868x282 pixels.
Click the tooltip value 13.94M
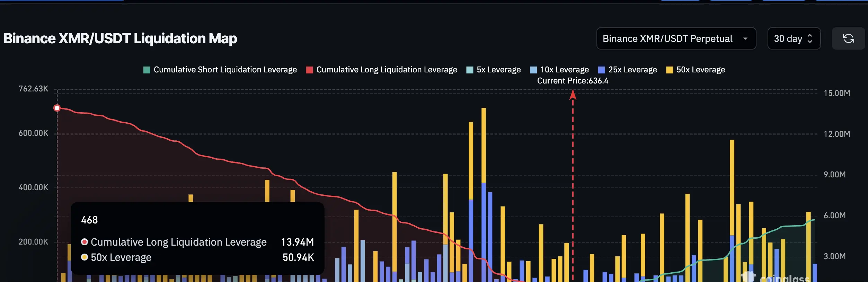click(298, 242)
